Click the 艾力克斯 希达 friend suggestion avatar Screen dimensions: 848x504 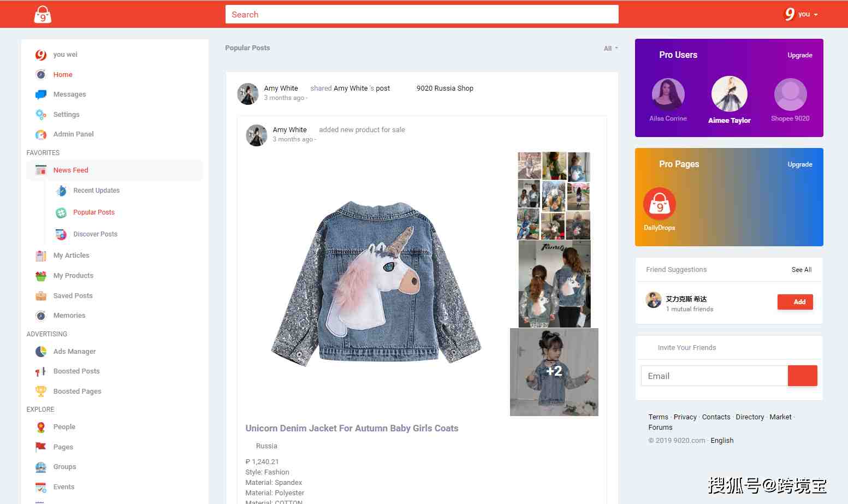pos(654,300)
